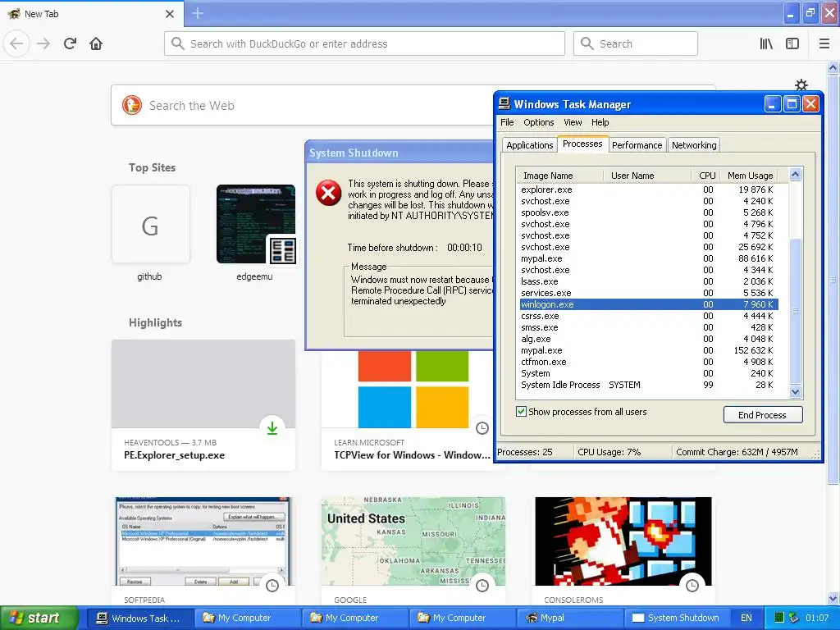Image resolution: width=840 pixels, height=630 pixels.
Task: Toggle Show processes from all users
Action: click(x=521, y=412)
